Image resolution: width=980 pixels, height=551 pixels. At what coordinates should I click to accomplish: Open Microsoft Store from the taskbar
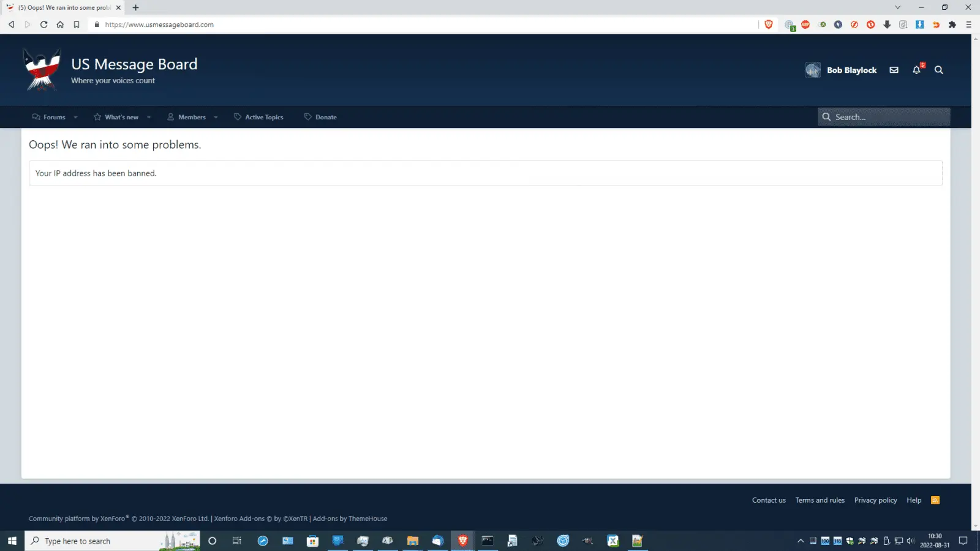coord(312,541)
